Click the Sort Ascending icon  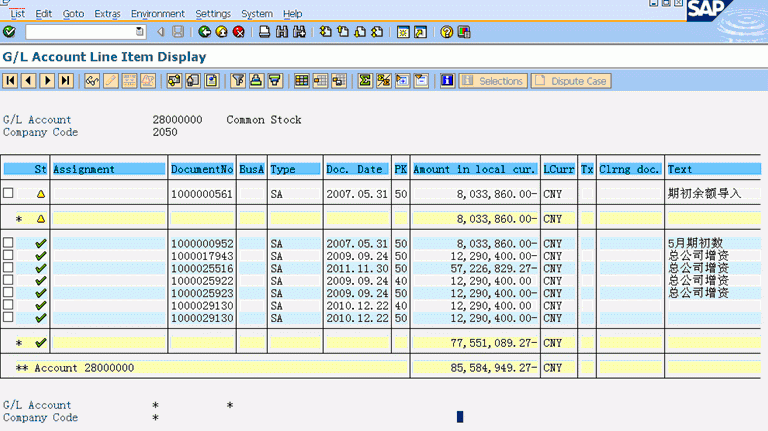256,80
